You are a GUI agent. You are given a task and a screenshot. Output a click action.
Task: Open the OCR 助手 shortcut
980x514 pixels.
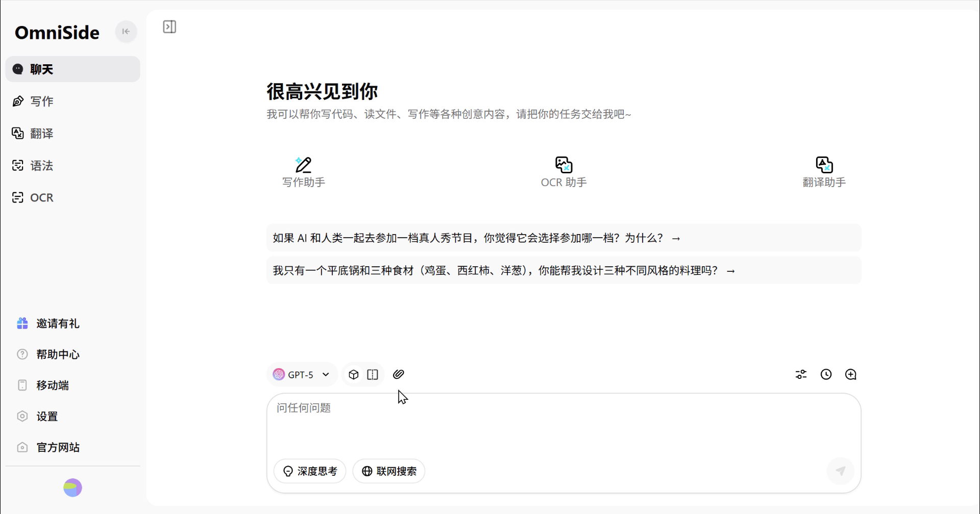click(x=563, y=172)
